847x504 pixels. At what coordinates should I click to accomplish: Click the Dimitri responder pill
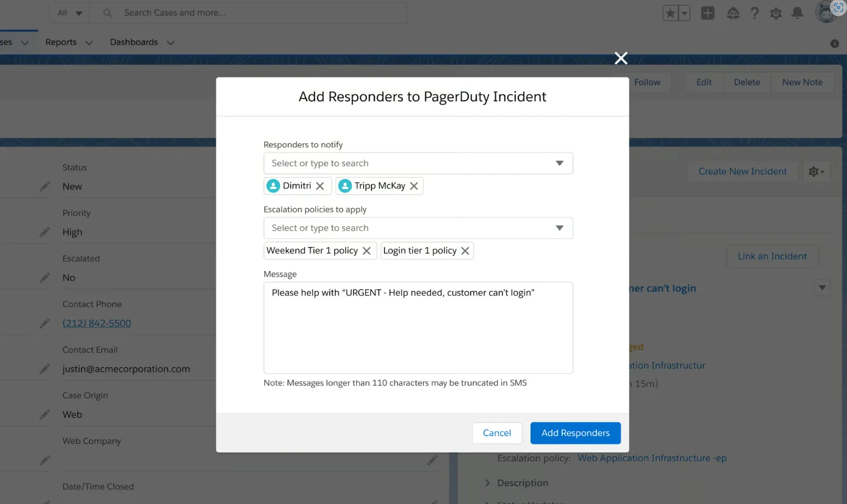pos(297,186)
